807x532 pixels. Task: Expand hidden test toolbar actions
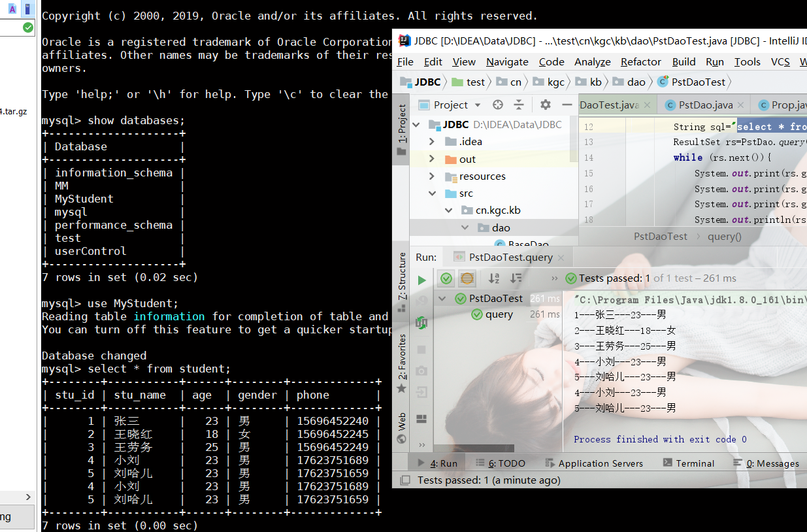(x=554, y=278)
